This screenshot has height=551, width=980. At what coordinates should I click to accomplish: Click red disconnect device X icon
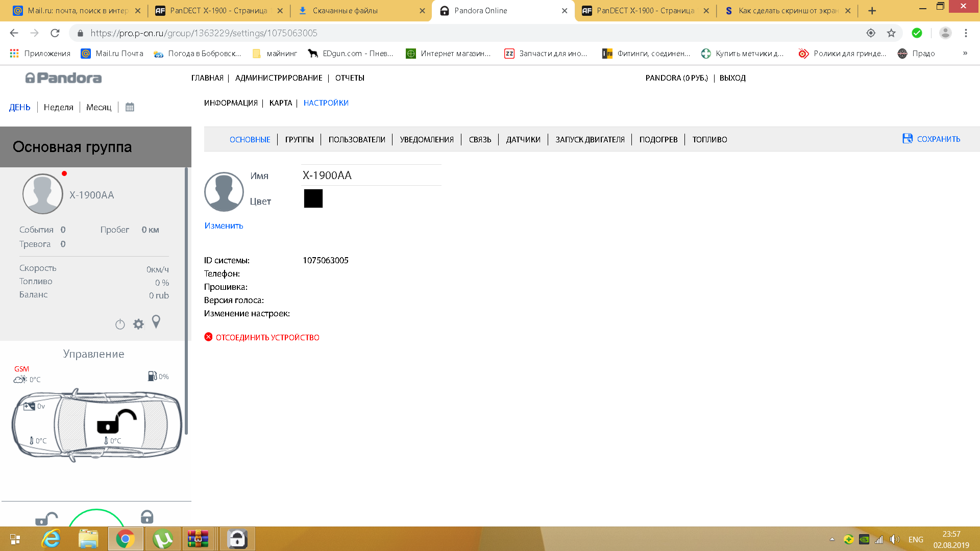pyautogui.click(x=208, y=337)
